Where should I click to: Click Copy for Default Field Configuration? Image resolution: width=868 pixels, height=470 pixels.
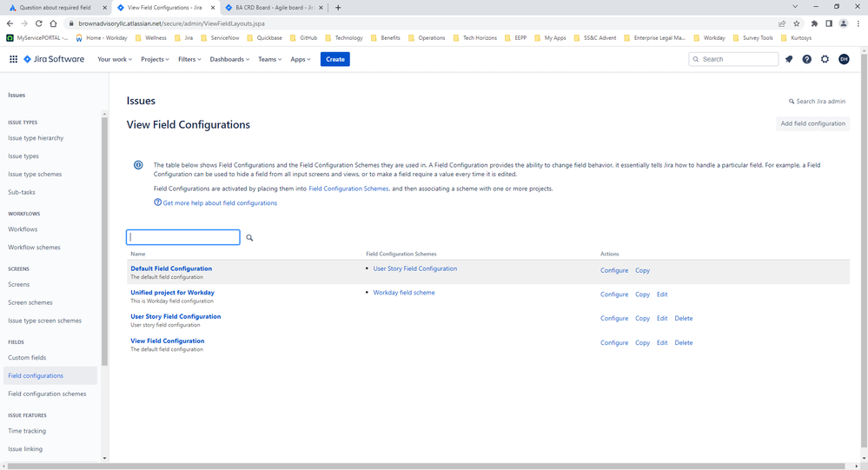[642, 270]
